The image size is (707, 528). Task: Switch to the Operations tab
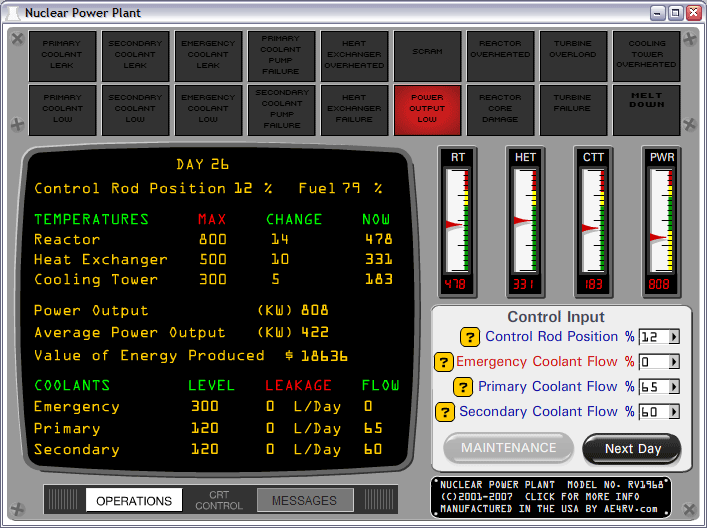pos(134,500)
